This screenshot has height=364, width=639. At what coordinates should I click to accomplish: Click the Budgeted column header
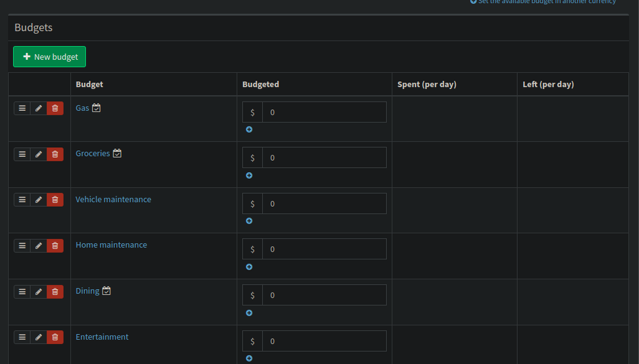coord(261,84)
